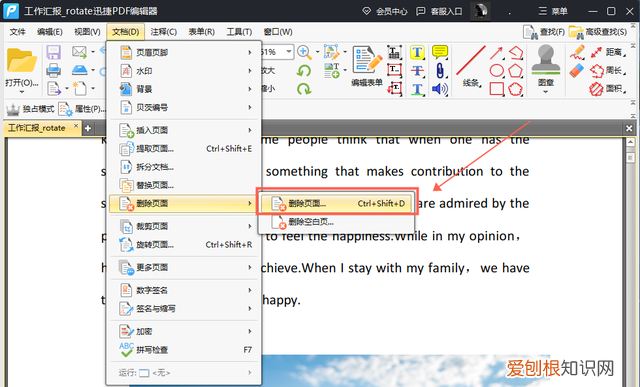Image resolution: width=640 pixels, height=387 pixels.
Task: Open the 注释(C) menu
Action: pos(164,32)
